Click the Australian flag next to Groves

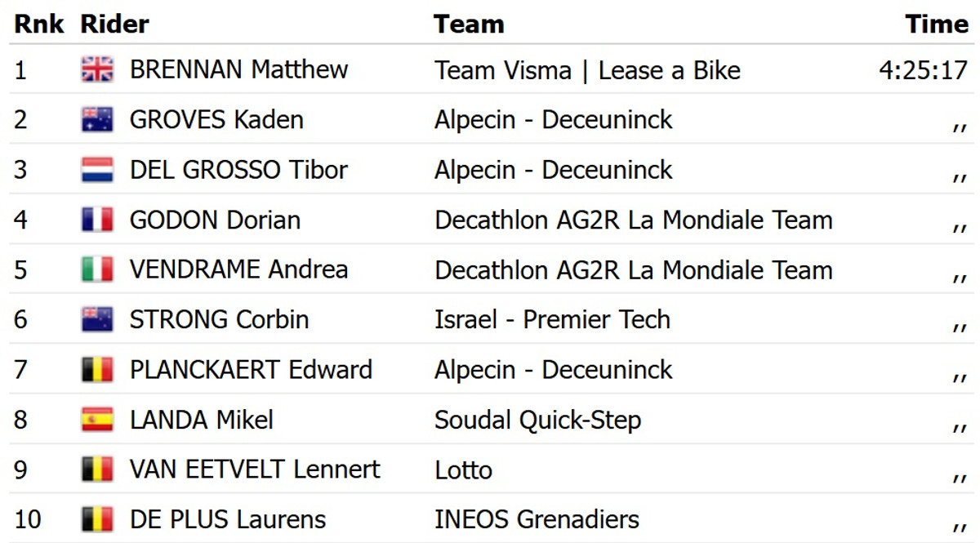[97, 120]
